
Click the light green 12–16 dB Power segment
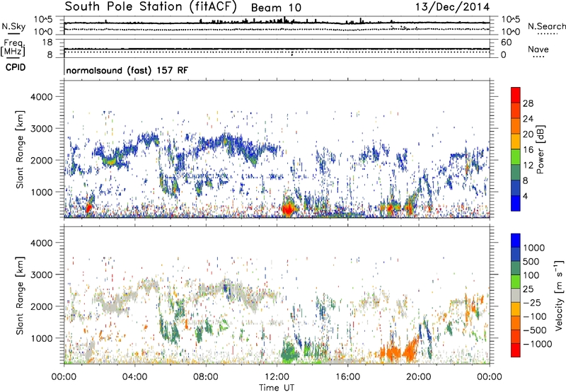[x=516, y=156]
